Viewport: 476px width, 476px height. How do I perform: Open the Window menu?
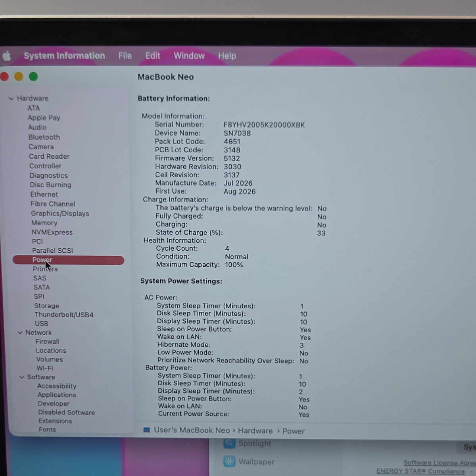[189, 56]
